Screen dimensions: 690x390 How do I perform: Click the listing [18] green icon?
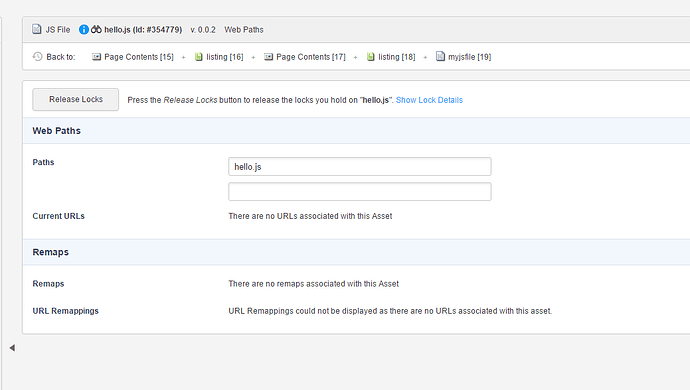tap(371, 56)
